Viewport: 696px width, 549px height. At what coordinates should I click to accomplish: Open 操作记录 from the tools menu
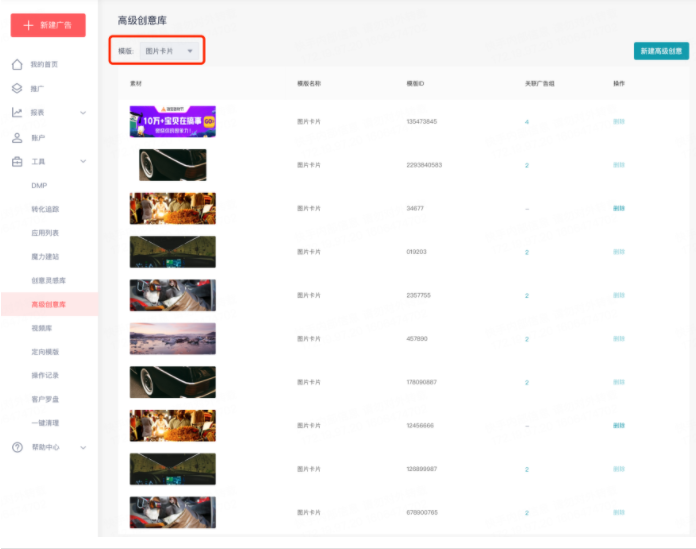pos(45,375)
